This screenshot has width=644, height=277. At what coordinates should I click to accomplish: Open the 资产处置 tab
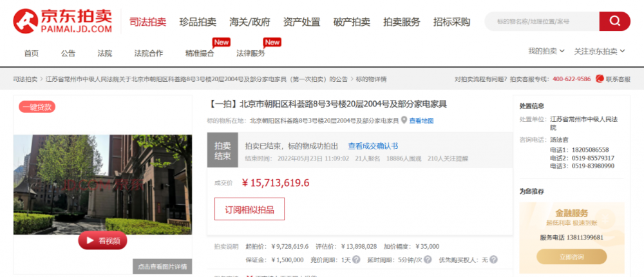coord(301,22)
